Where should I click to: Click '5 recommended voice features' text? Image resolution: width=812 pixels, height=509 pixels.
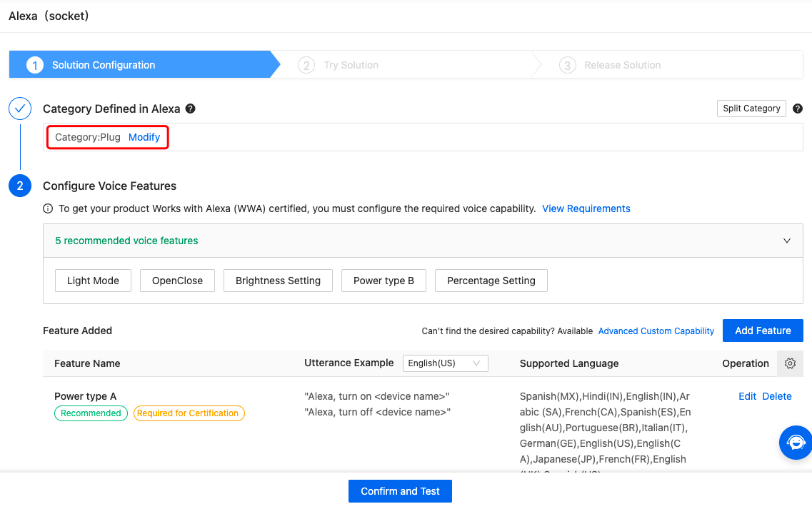[126, 241]
